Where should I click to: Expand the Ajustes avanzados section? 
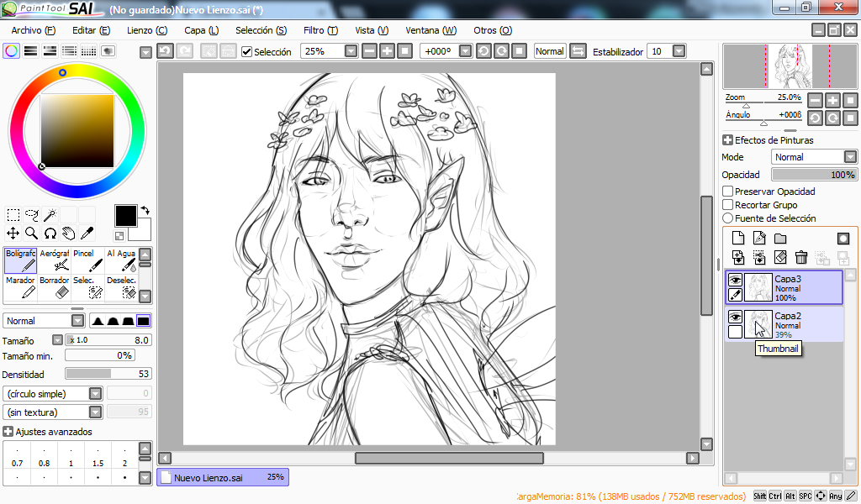(8, 432)
